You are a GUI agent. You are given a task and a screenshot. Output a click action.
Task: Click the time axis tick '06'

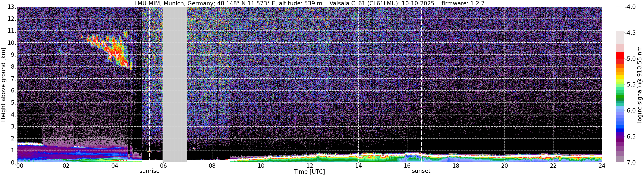(163, 166)
